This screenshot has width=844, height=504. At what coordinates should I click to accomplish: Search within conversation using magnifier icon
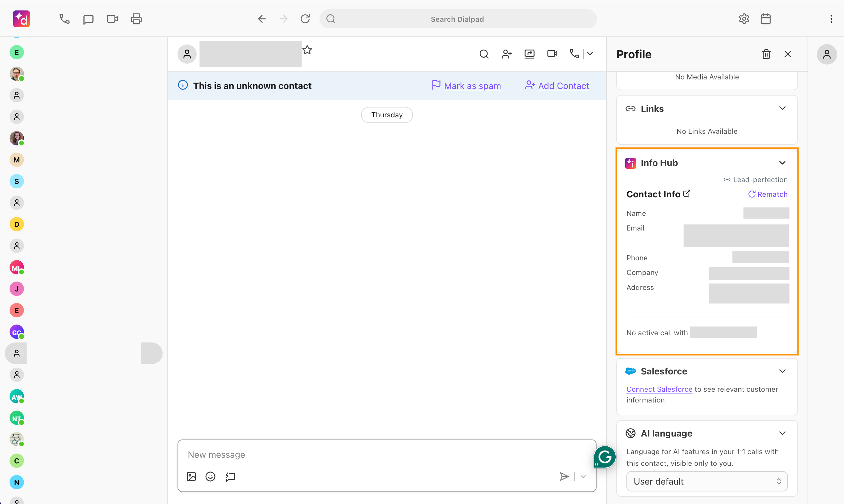(x=484, y=54)
